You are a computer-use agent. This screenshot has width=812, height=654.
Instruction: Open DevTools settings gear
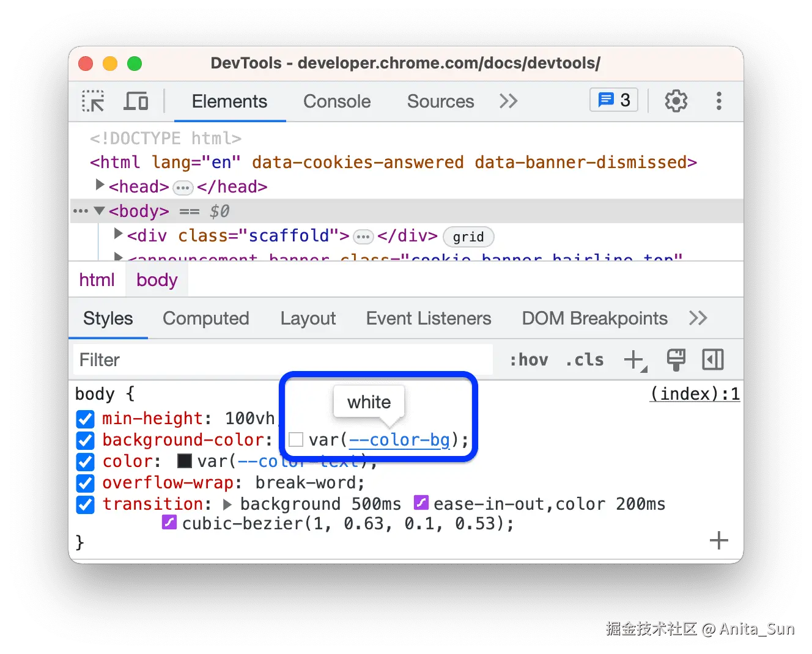[676, 101]
